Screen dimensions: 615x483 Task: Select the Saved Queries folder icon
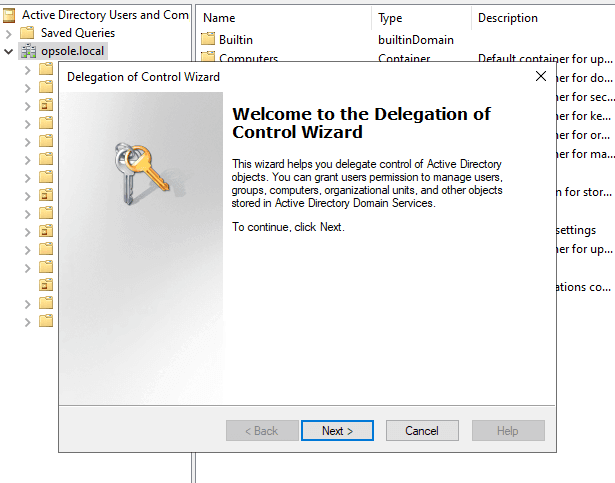click(x=27, y=33)
